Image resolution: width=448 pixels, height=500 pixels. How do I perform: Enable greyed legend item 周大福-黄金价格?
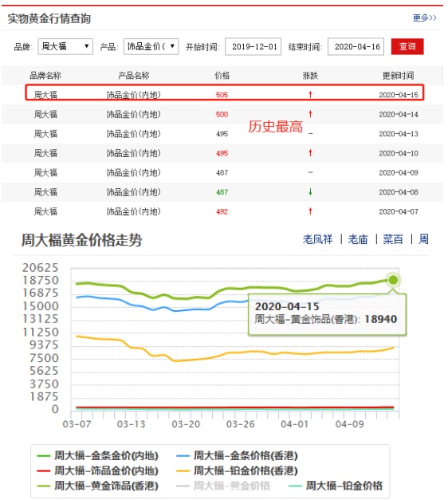point(223,486)
